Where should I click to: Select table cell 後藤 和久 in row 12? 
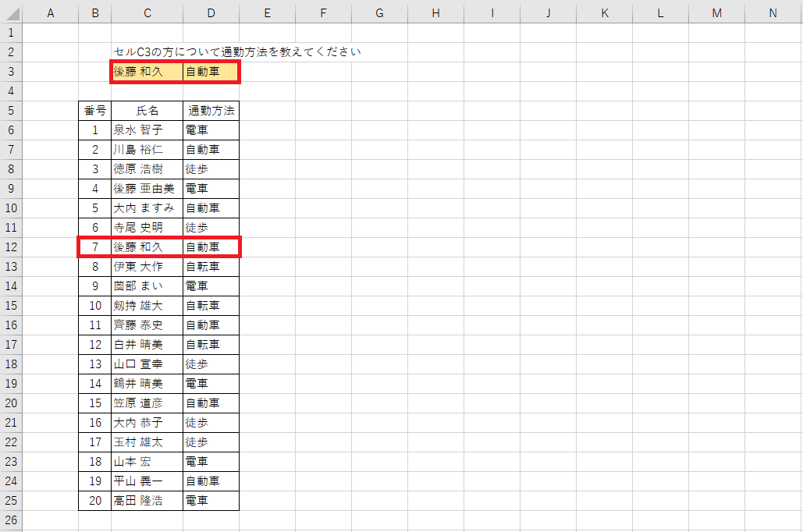(147, 247)
